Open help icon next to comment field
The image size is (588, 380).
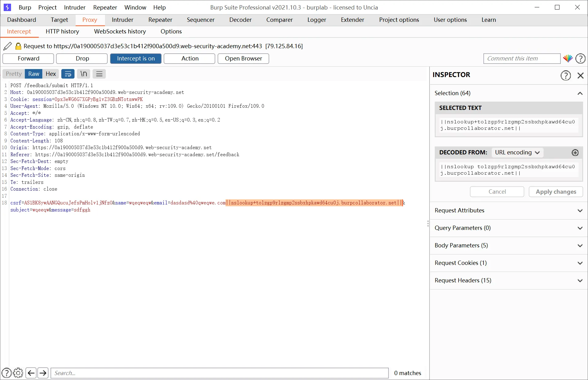click(580, 58)
